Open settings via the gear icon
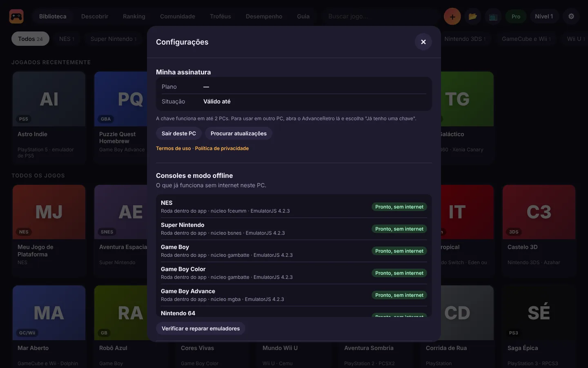 (x=571, y=16)
